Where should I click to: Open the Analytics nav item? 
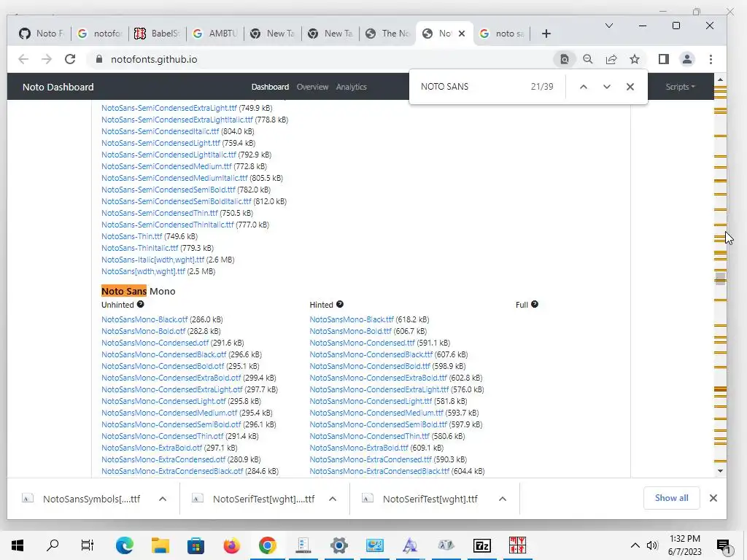pyautogui.click(x=351, y=87)
